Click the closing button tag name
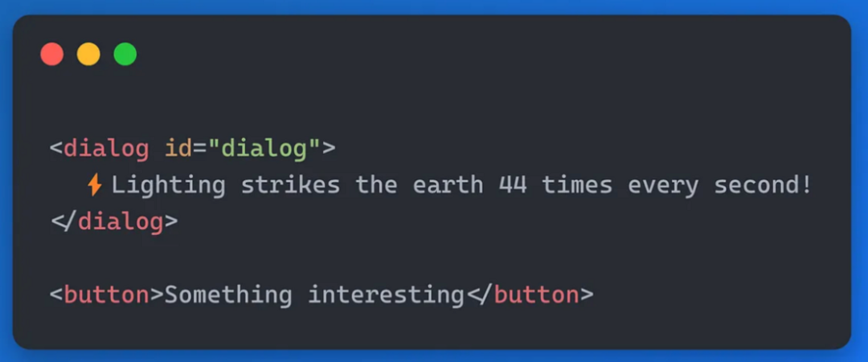Viewport: 868px width, 362px height. click(536, 295)
